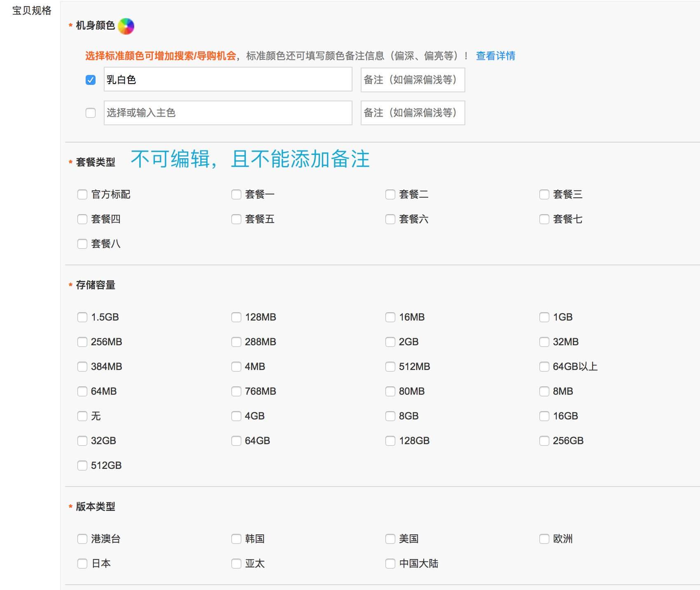Enable the 套餐七 checkbox
This screenshot has height=590, width=700.
pyautogui.click(x=544, y=219)
